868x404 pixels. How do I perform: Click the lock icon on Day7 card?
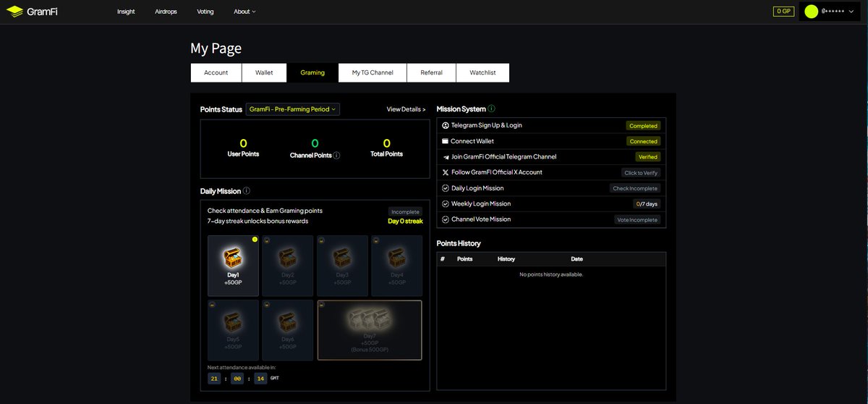(x=322, y=305)
